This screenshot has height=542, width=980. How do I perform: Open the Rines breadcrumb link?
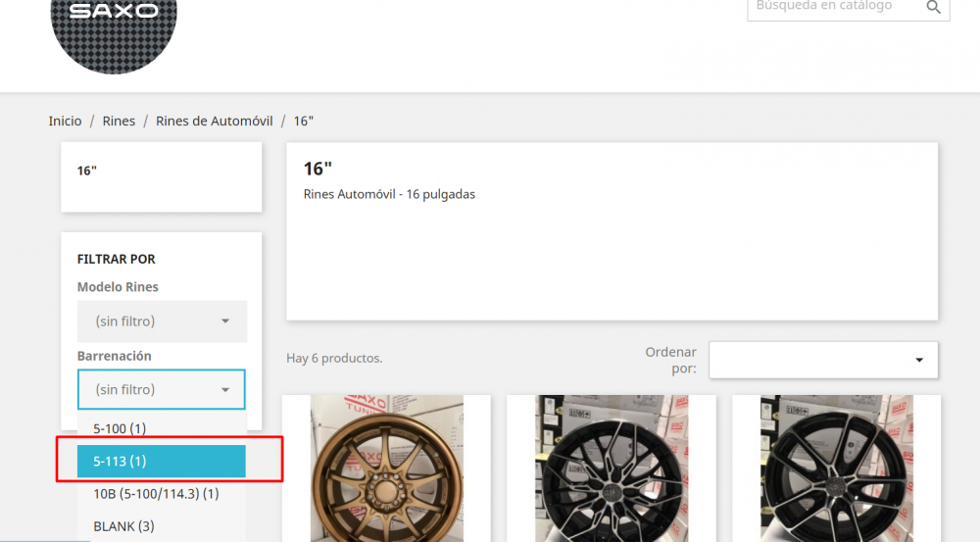point(119,122)
